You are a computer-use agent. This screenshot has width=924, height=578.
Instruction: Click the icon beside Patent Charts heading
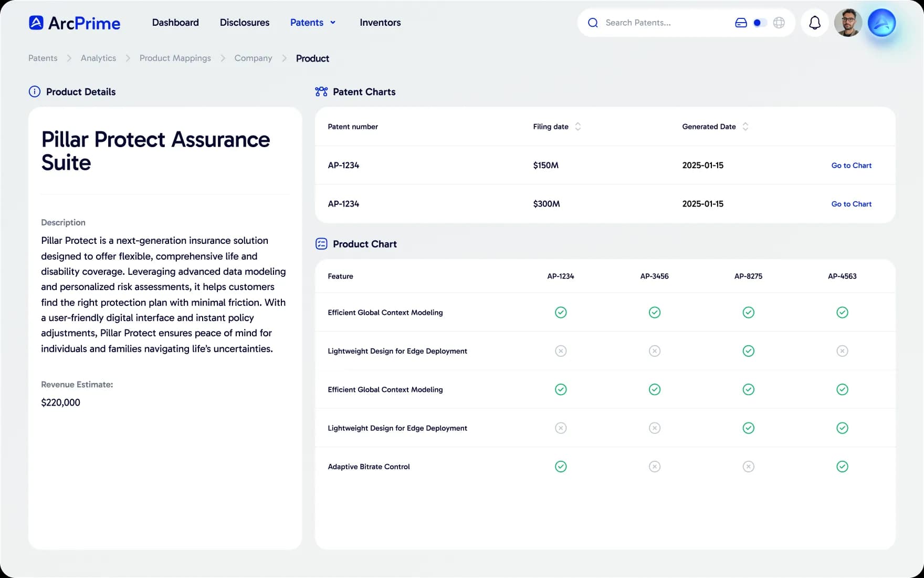click(x=321, y=91)
